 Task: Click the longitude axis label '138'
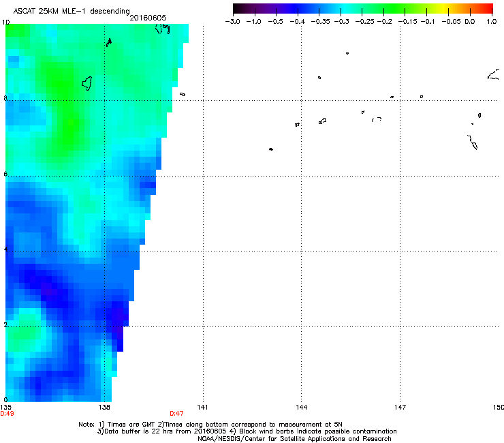[104, 408]
